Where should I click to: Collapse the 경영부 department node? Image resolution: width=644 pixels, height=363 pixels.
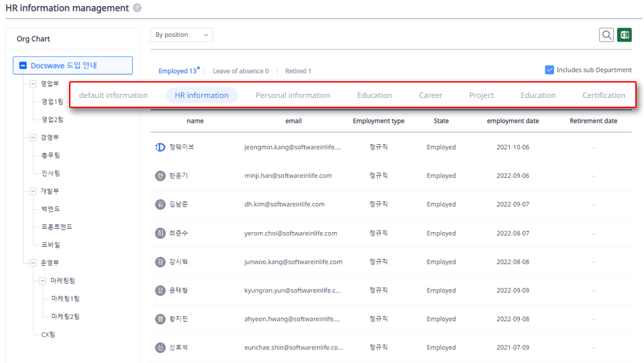33,137
